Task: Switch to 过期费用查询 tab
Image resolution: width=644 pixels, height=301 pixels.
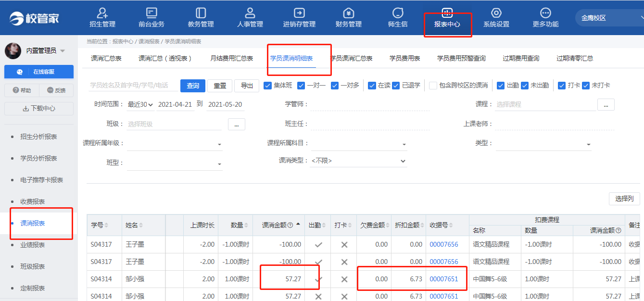Action: click(521, 58)
